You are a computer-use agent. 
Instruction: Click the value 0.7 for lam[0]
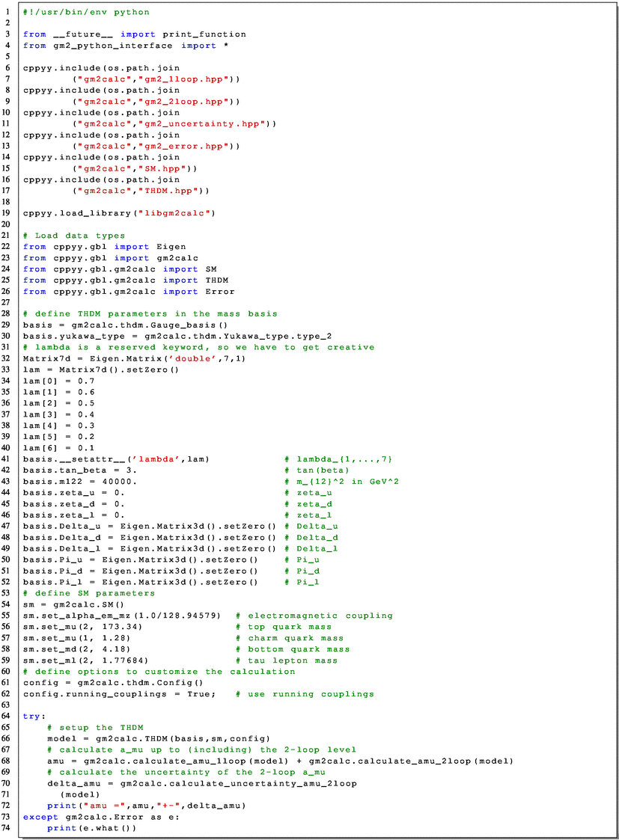pyautogui.click(x=86, y=381)
